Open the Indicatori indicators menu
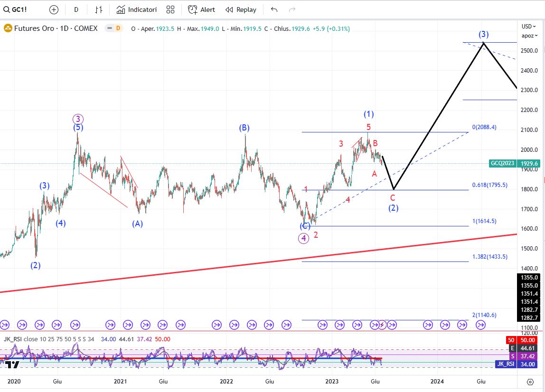 point(137,9)
